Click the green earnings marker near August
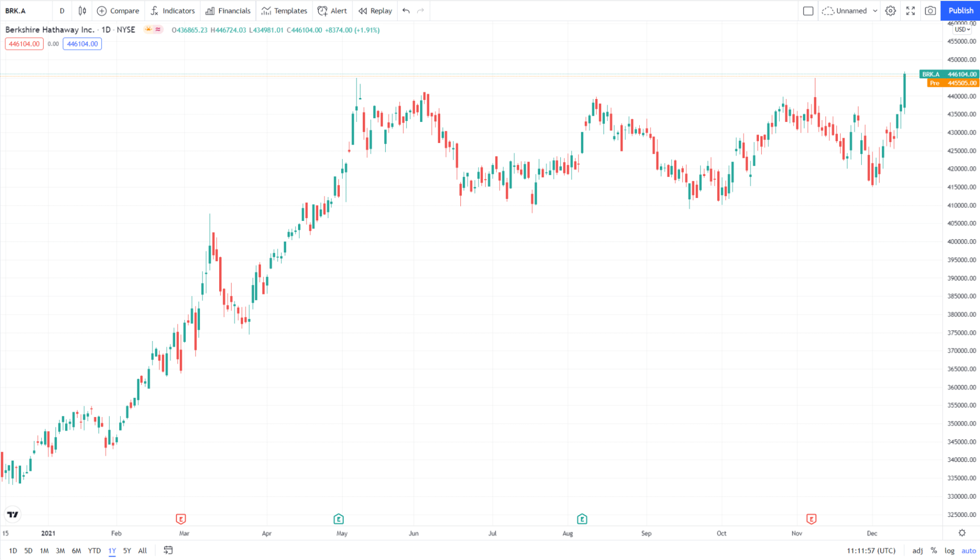Screen dimensions: 980x560 pyautogui.click(x=582, y=519)
